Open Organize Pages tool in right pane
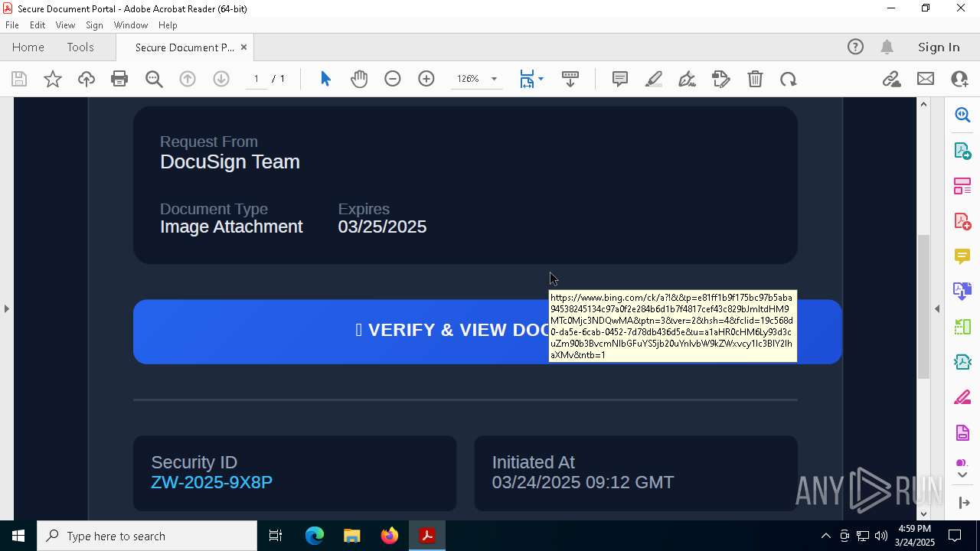Viewport: 980px width, 551px height. point(962,186)
